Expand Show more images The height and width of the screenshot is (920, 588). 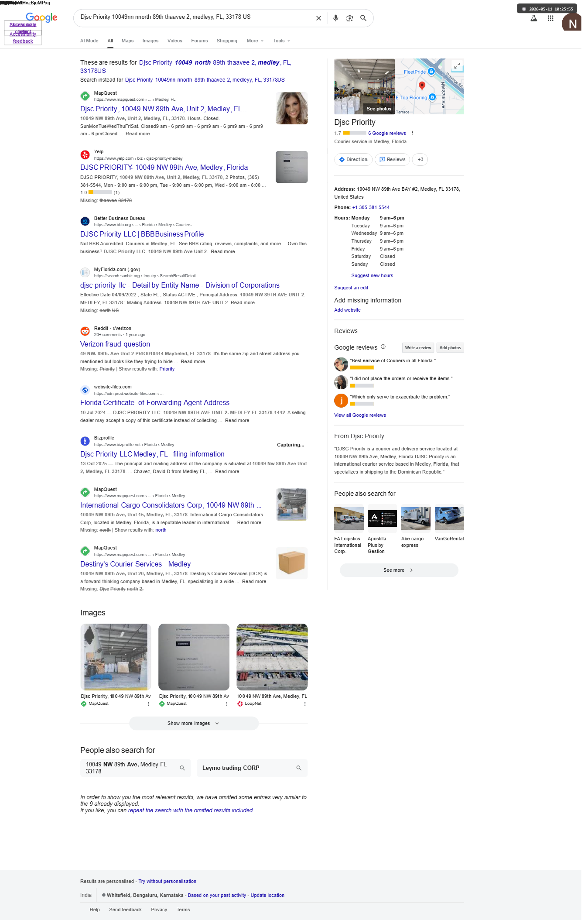[194, 724]
